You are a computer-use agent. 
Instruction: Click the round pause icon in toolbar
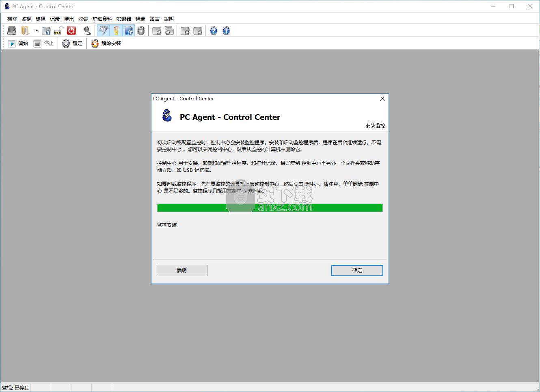point(141,30)
